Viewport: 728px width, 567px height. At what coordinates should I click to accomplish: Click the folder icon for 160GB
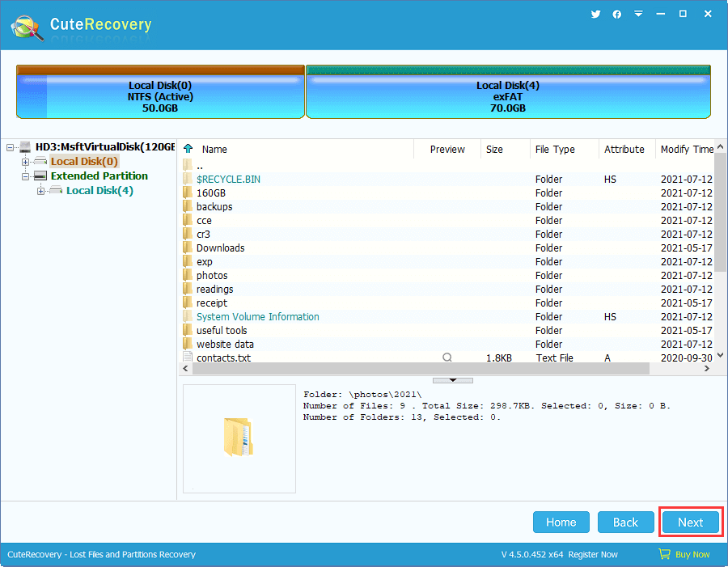coord(188,193)
